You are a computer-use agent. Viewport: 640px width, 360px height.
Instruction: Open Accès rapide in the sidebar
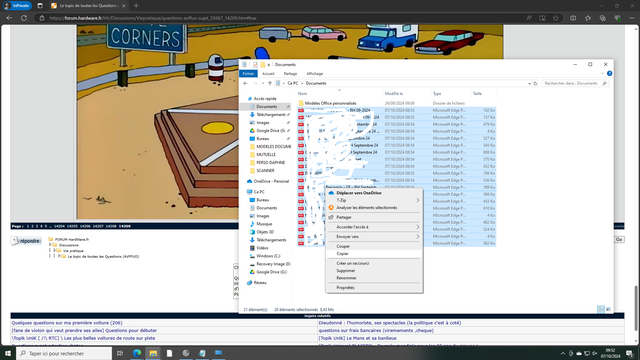point(265,99)
